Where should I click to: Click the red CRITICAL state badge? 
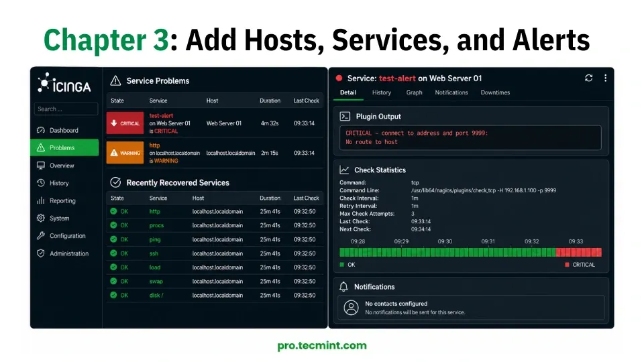tap(125, 123)
